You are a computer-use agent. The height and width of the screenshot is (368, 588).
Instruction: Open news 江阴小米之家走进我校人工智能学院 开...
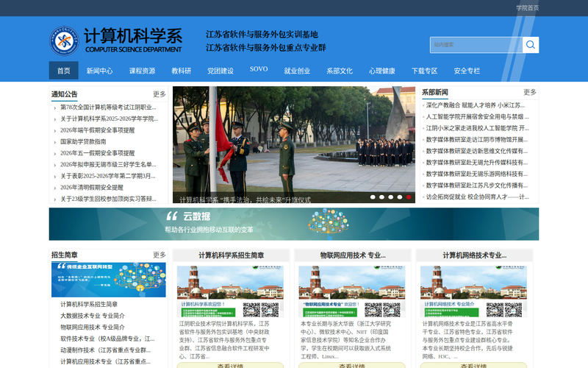[477, 128]
